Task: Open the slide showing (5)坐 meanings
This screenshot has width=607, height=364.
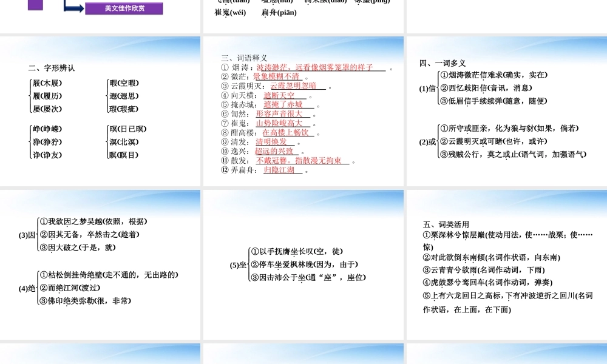Action: click(303, 265)
